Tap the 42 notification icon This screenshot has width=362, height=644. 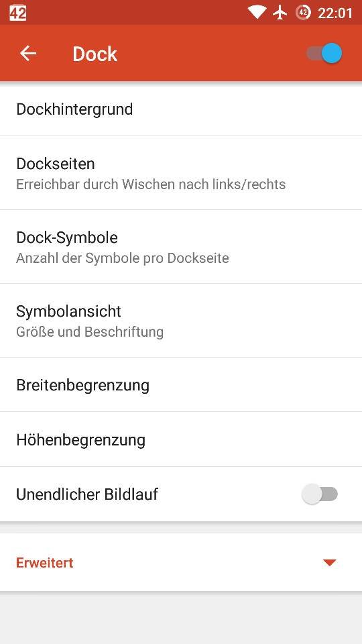click(17, 13)
